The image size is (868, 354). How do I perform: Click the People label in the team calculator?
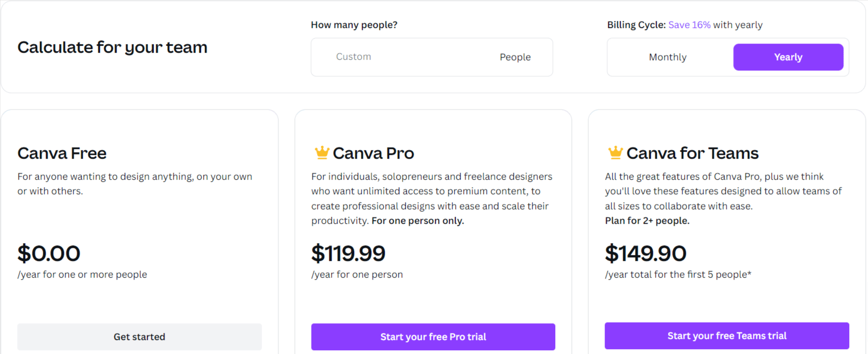pyautogui.click(x=514, y=56)
